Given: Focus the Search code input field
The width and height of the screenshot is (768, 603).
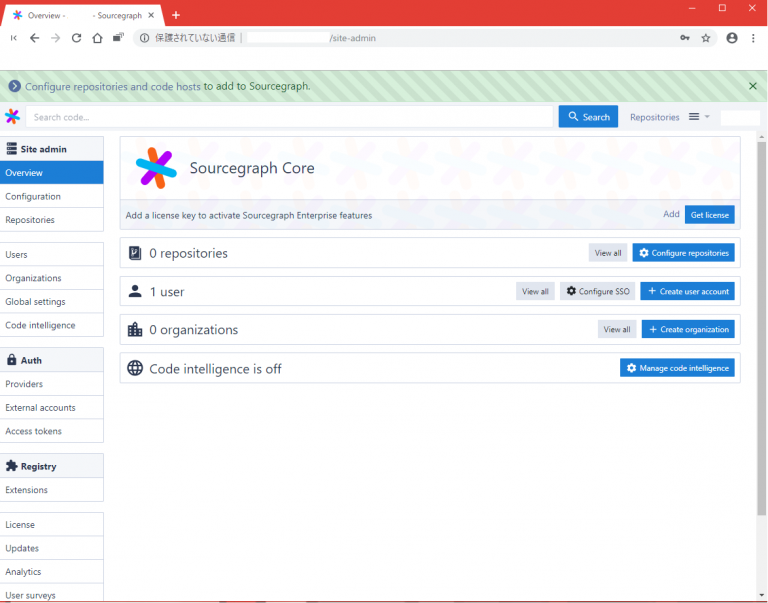Looking at the screenshot, I should tap(290, 117).
